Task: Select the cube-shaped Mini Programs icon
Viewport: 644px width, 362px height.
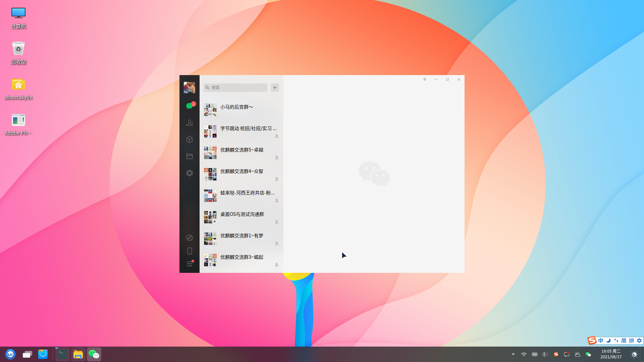Action: [x=190, y=139]
